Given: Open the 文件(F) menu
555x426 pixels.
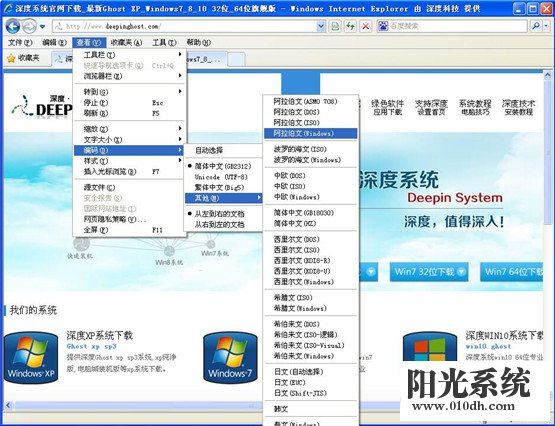Looking at the screenshot, I should (20, 42).
